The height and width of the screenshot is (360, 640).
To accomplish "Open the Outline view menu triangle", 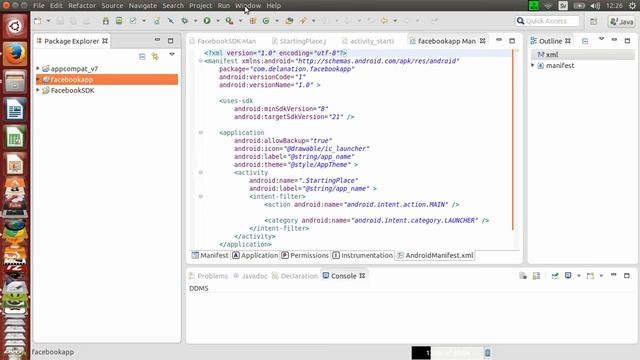I will [x=601, y=39].
